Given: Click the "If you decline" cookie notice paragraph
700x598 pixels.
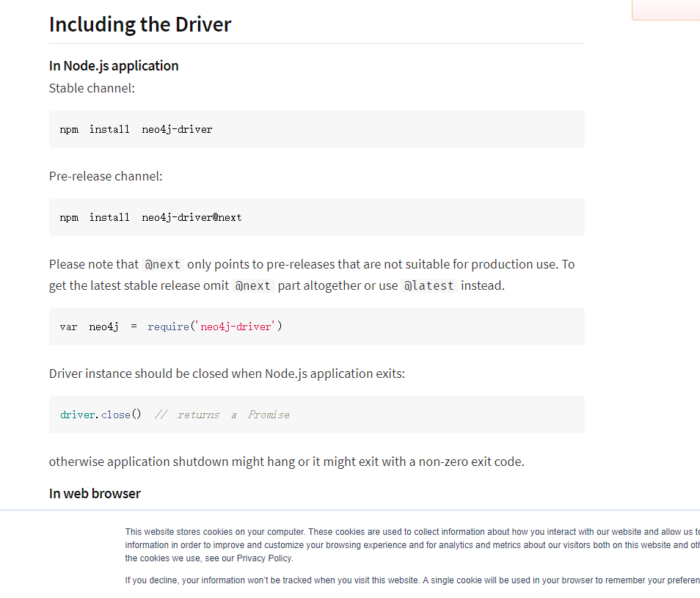Looking at the screenshot, I should tap(412, 580).
